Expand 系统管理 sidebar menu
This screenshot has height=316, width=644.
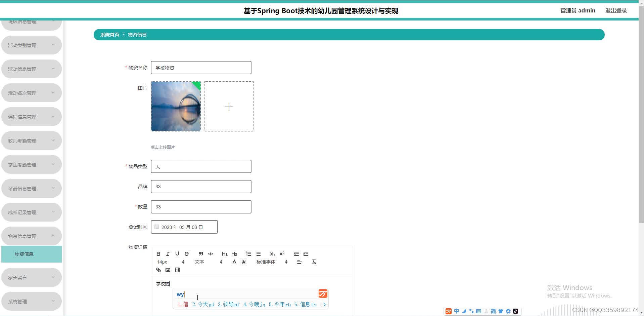(x=32, y=301)
